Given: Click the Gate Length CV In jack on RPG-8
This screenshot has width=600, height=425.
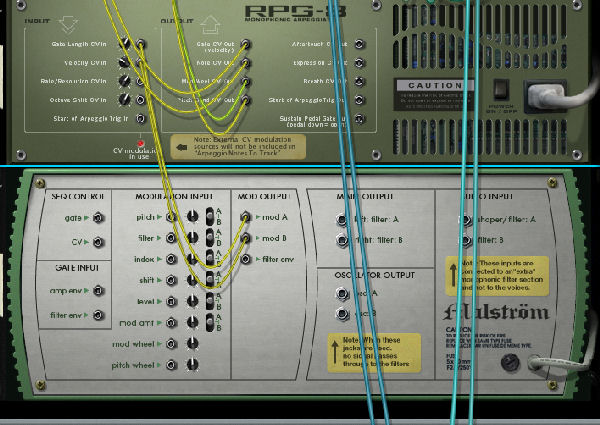Looking at the screenshot, I should pos(141,44).
